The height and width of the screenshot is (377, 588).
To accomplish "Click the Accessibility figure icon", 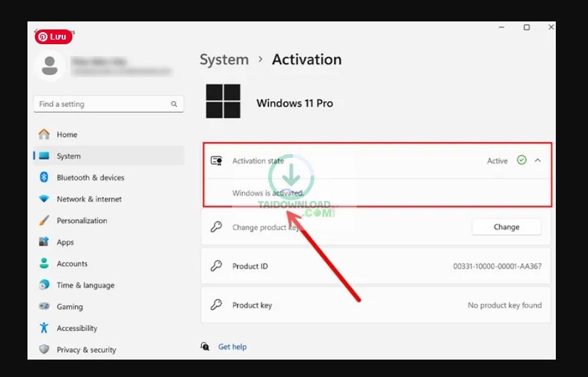I will point(44,327).
